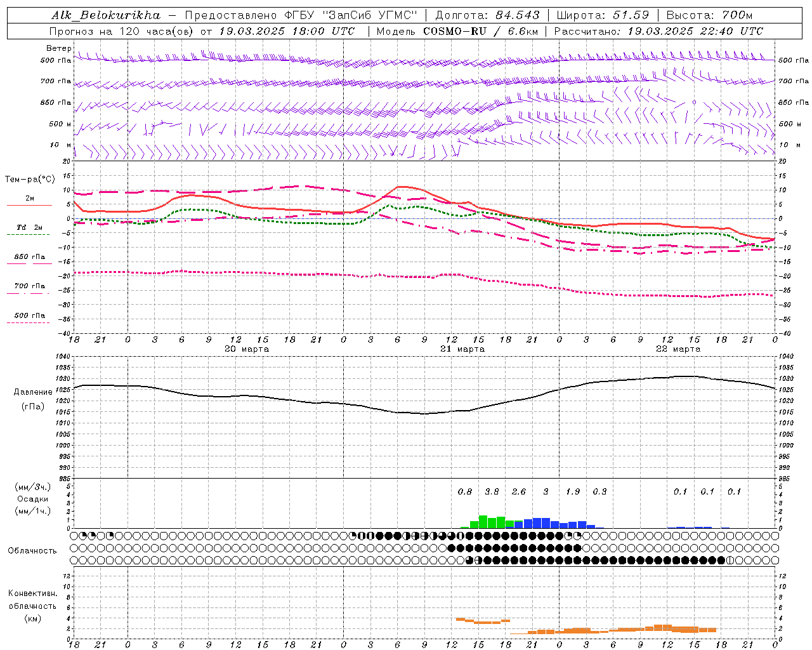Select the '0.8' precipitation amount value
The width and height of the screenshot is (812, 650).
pos(465,492)
